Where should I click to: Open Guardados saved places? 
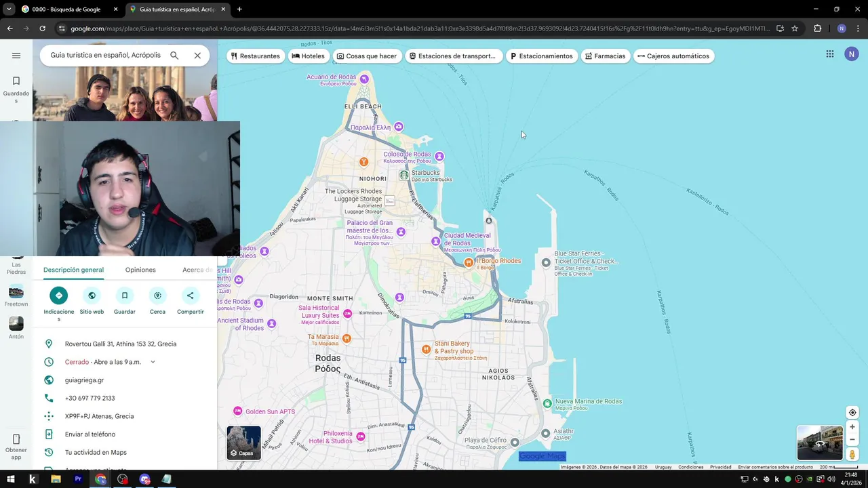tap(16, 89)
